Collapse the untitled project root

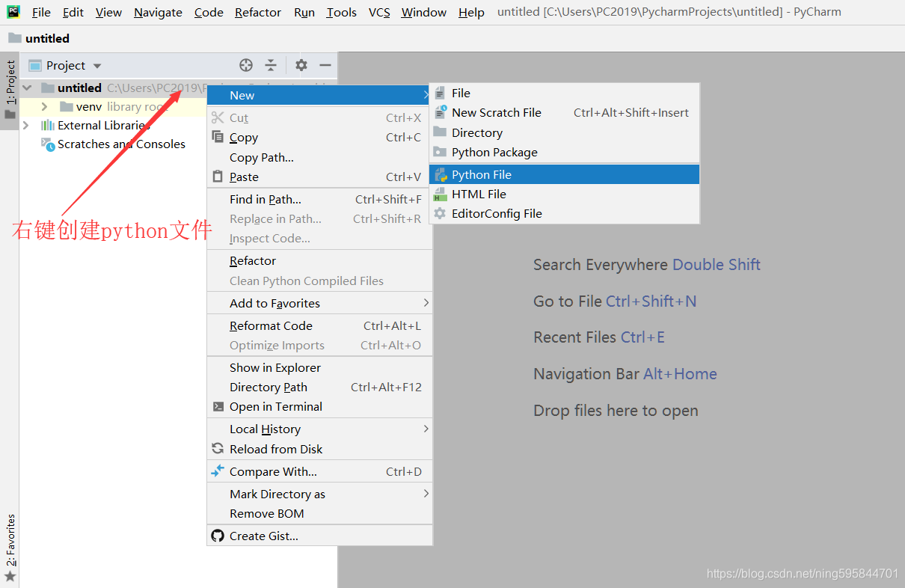click(x=28, y=88)
